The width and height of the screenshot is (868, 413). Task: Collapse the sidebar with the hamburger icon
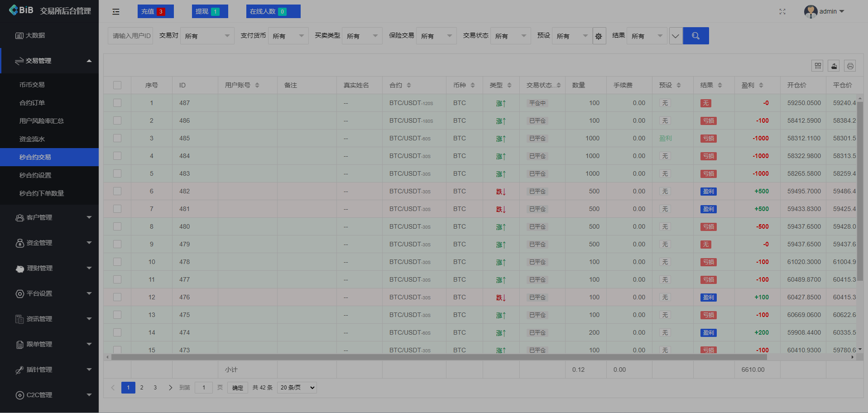pyautogui.click(x=116, y=12)
